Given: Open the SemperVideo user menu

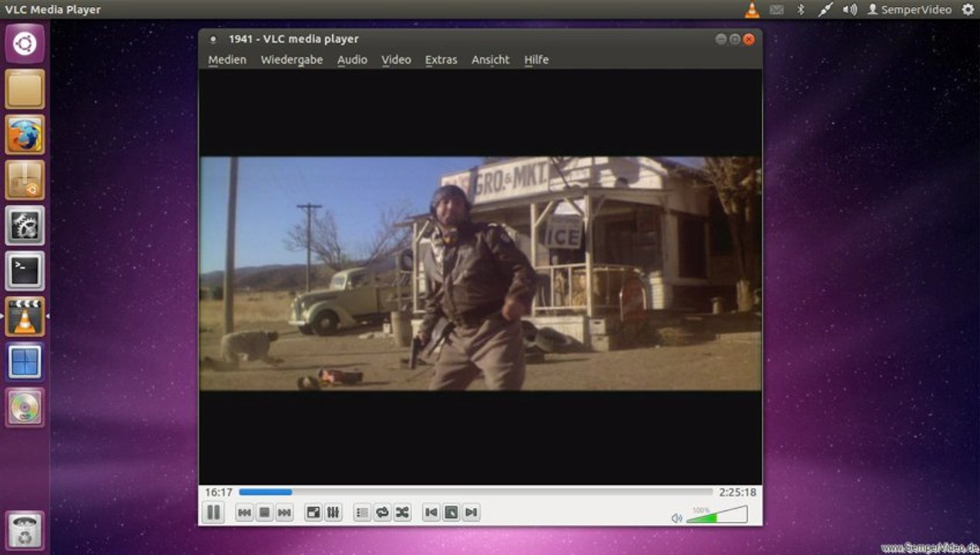Looking at the screenshot, I should coord(909,10).
